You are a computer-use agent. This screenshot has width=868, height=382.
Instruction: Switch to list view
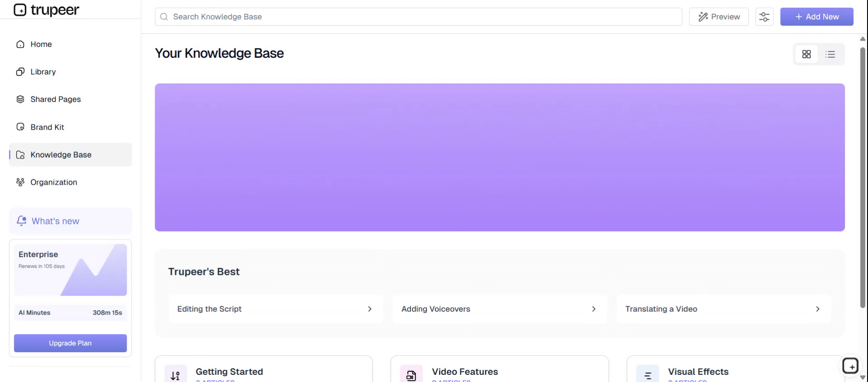(830, 54)
